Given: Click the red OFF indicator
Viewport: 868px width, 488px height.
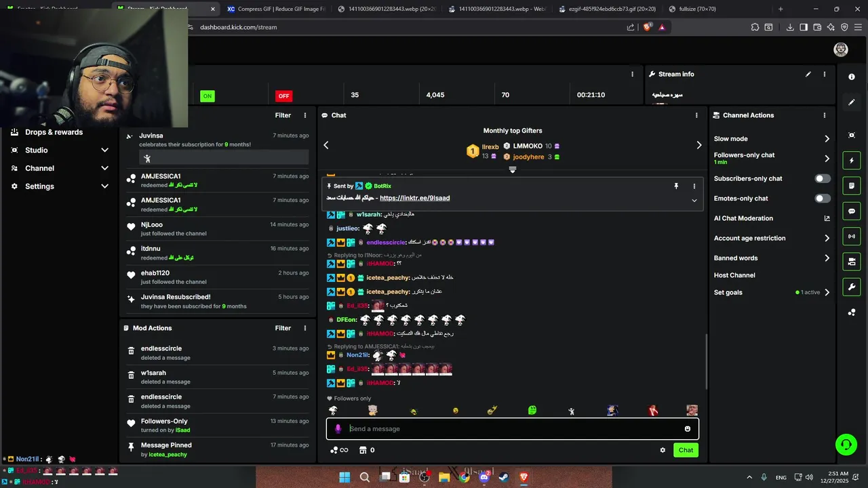Looking at the screenshot, I should point(283,96).
